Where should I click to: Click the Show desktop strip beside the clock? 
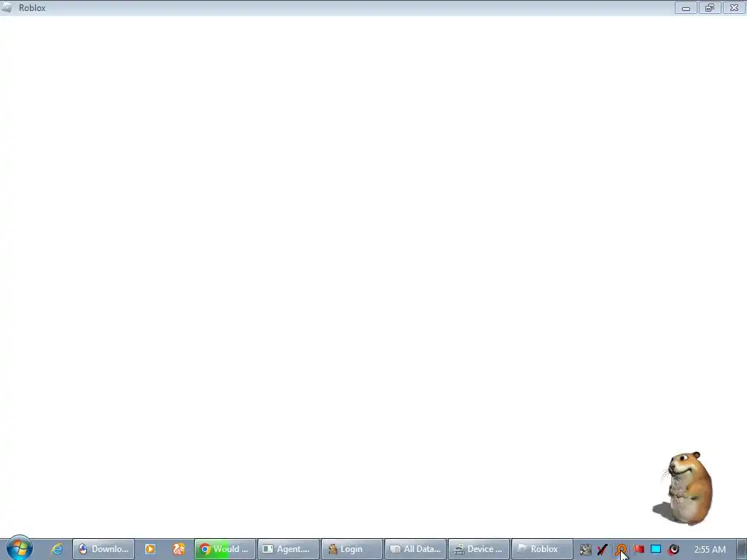pyautogui.click(x=742, y=549)
